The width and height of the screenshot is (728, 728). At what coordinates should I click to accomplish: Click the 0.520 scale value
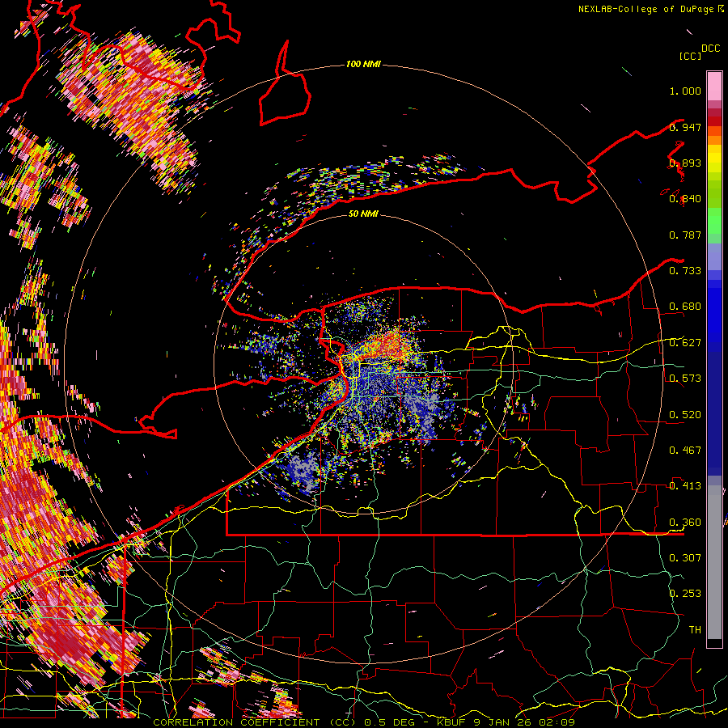point(685,414)
